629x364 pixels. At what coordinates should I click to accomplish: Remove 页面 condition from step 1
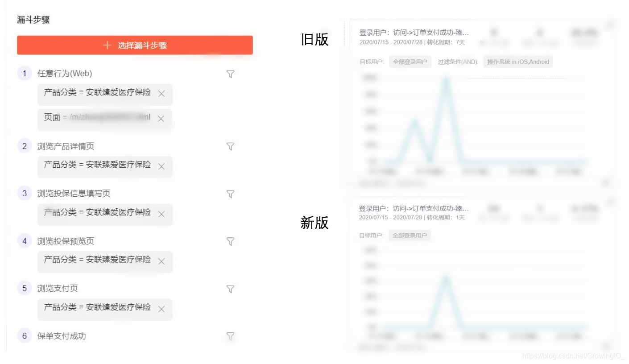(x=161, y=119)
